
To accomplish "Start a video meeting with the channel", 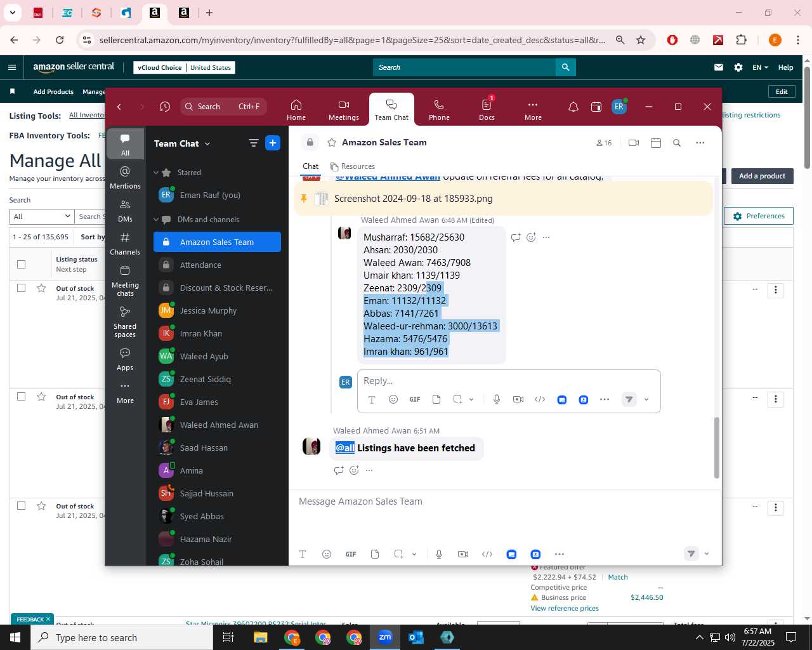I will click(x=634, y=143).
